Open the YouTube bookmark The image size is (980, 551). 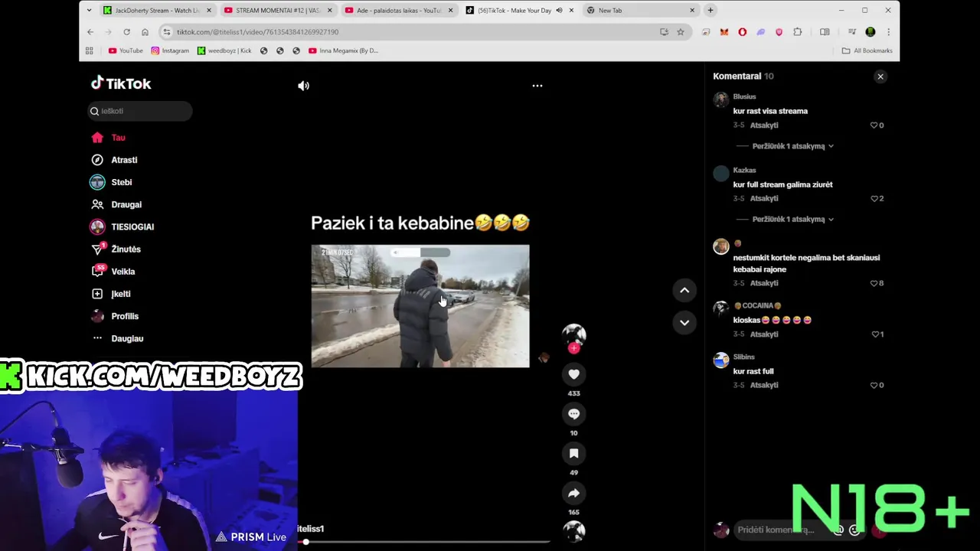click(x=126, y=51)
